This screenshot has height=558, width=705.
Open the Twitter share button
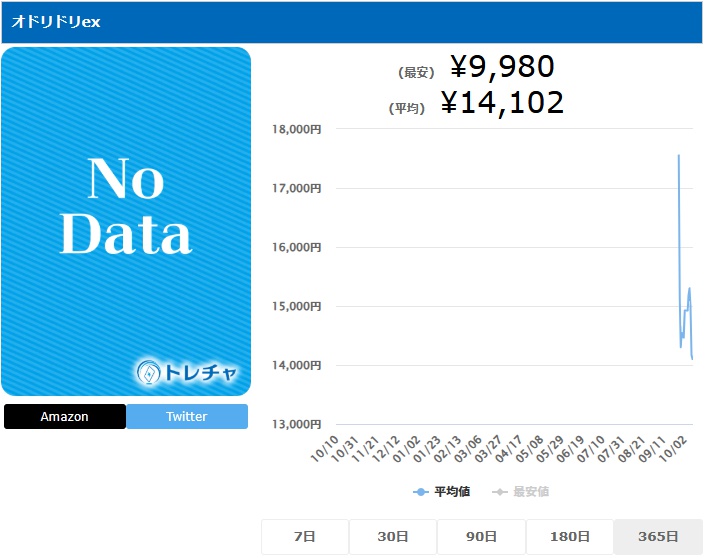187,417
